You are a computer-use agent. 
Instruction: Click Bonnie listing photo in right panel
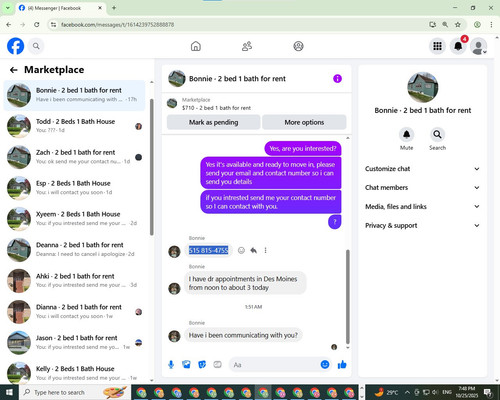(x=423, y=87)
